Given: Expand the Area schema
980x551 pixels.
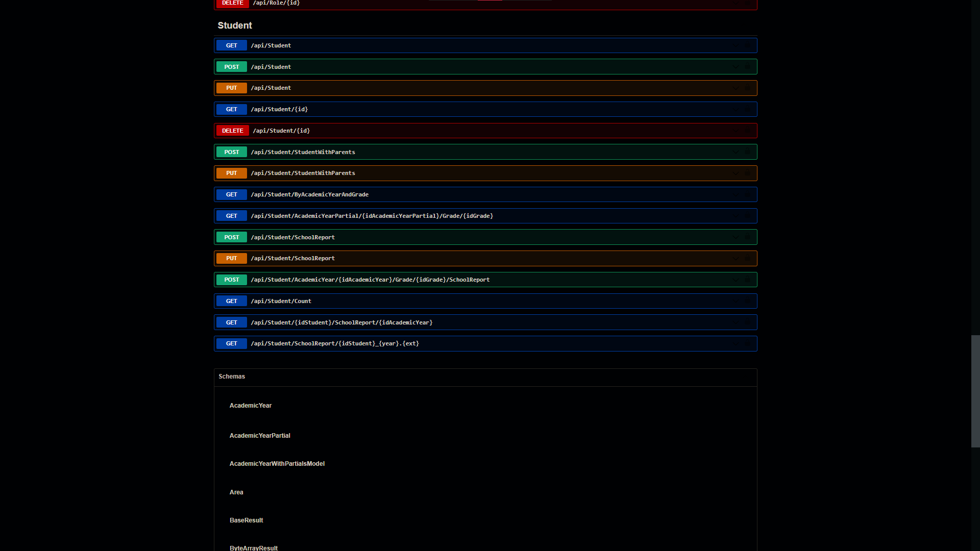Looking at the screenshot, I should pos(236,492).
